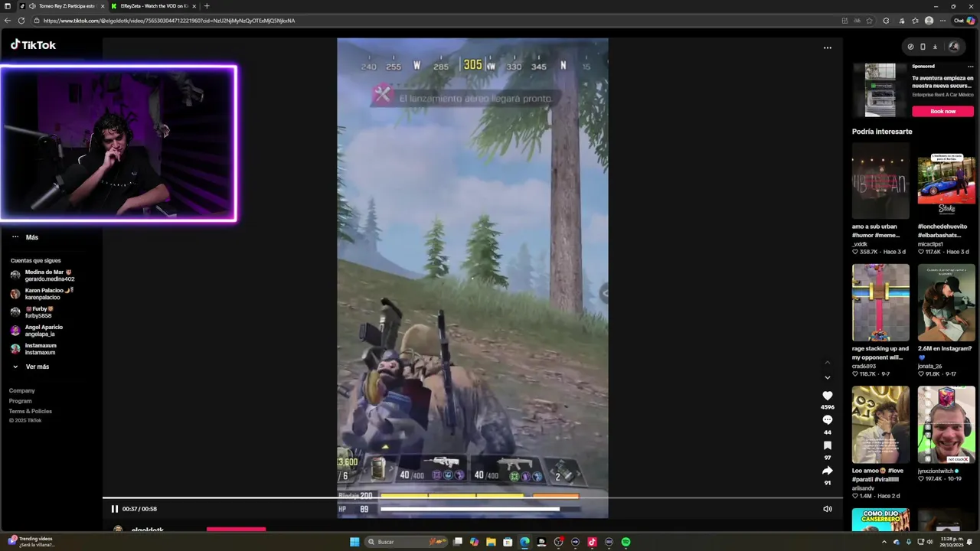Screen dimensions: 980x551
Task: Open the TikTok profile avatar menu
Action: (953, 47)
